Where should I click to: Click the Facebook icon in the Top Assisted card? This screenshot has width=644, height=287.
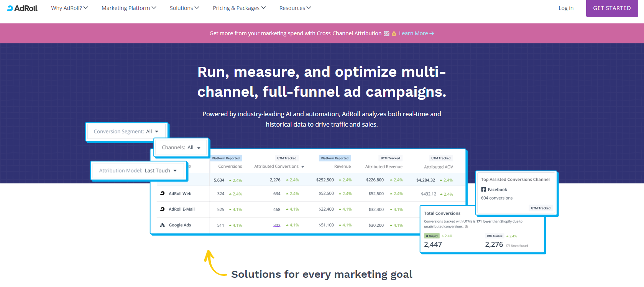coord(484,190)
